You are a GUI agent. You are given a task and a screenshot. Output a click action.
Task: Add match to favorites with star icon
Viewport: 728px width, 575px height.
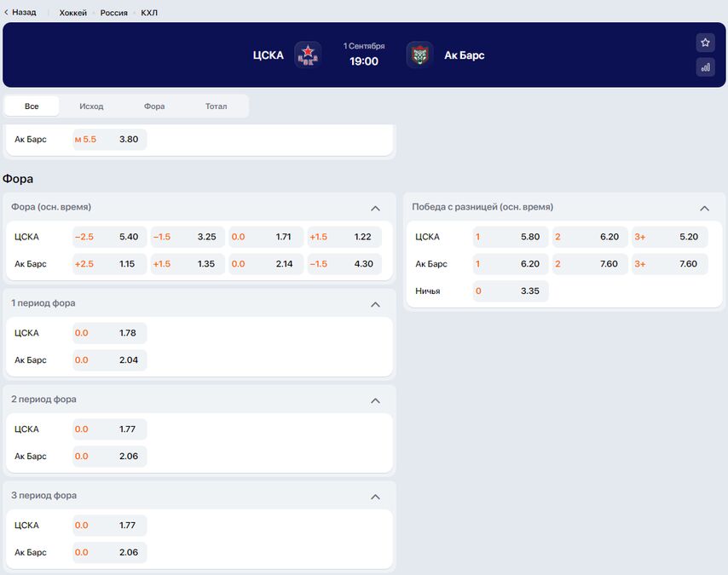tap(705, 43)
